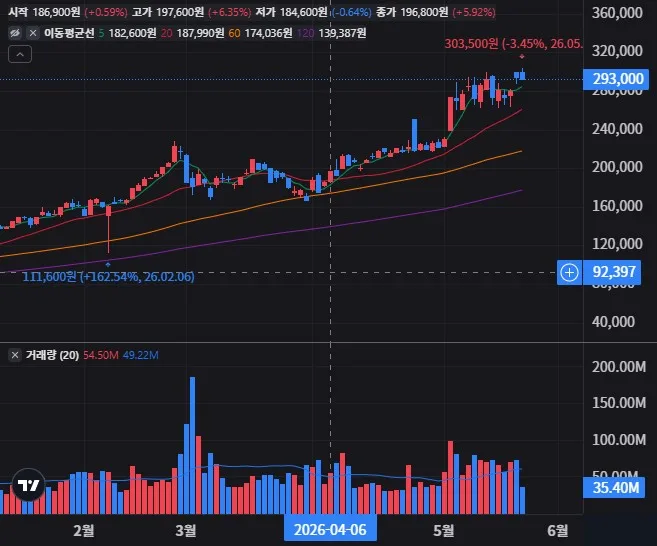Click the 35.40M volume value label
Image resolution: width=657 pixels, height=546 pixels.
614,488
